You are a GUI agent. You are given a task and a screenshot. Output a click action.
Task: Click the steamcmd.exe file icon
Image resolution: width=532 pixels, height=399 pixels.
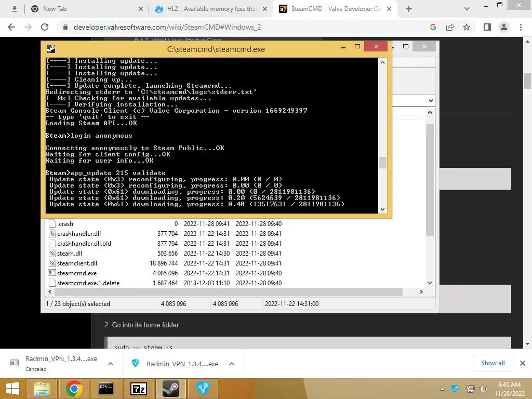(52, 273)
